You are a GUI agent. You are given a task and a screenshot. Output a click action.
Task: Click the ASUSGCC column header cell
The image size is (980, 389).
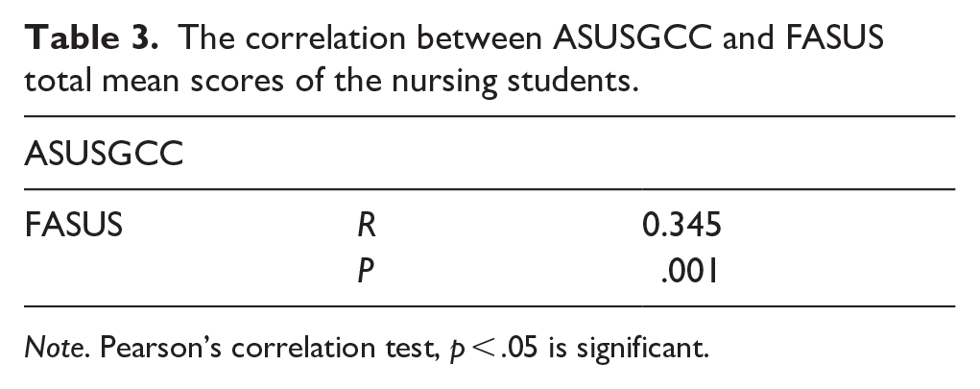(104, 154)
